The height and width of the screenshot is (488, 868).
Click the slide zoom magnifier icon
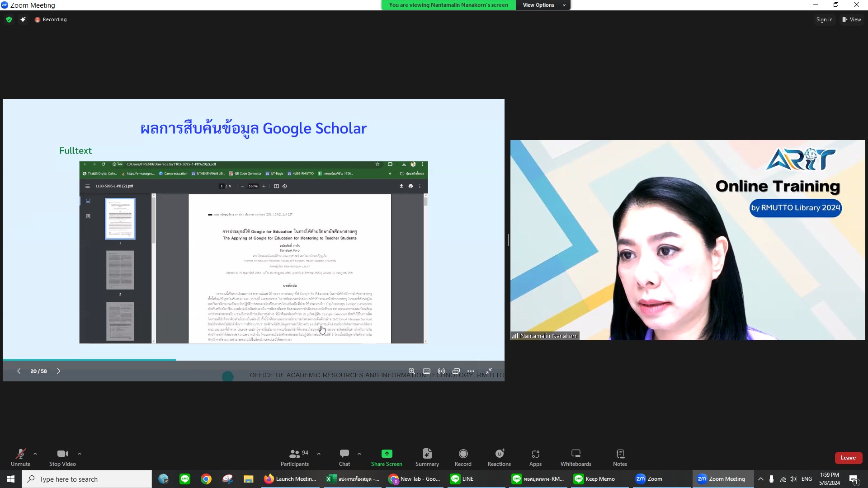(x=411, y=371)
